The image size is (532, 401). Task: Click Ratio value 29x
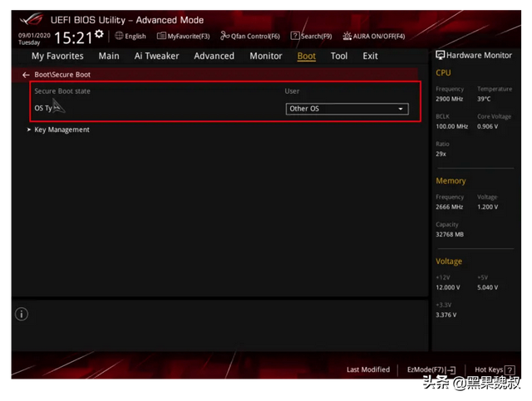click(441, 154)
